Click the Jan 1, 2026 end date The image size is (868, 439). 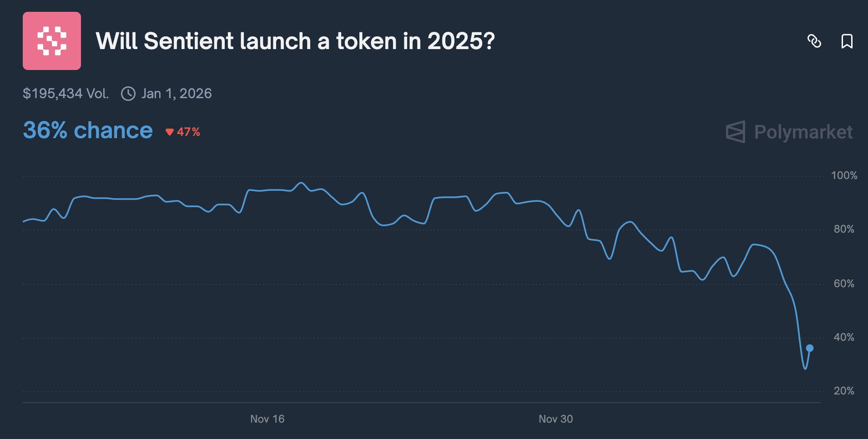pos(177,94)
